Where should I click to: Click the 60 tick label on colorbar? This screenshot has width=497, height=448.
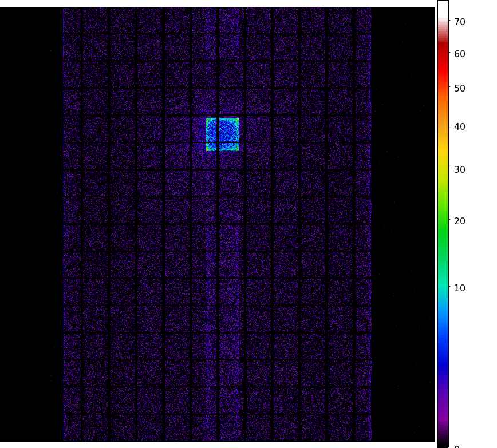coord(460,54)
